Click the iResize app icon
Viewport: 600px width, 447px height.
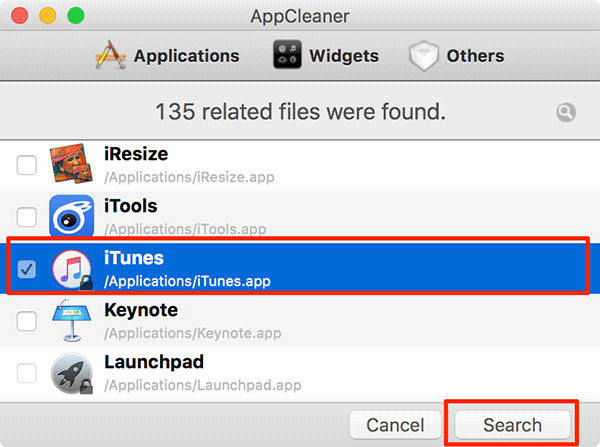[72, 163]
